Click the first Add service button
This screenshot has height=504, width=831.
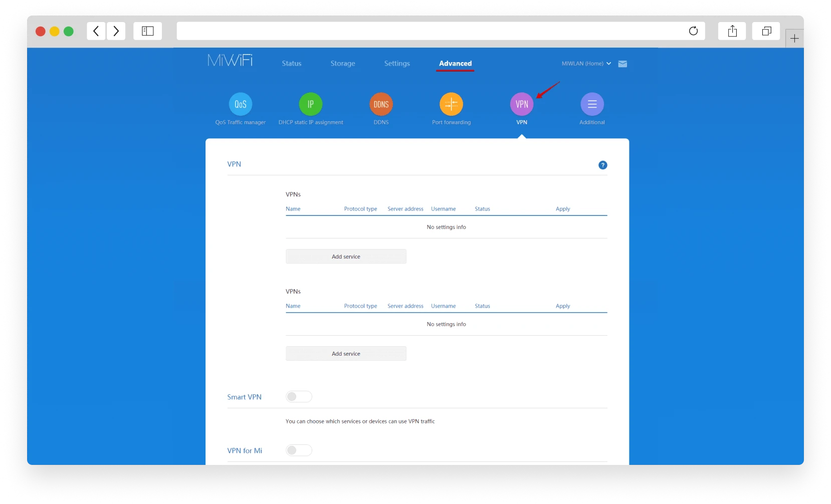346,257
